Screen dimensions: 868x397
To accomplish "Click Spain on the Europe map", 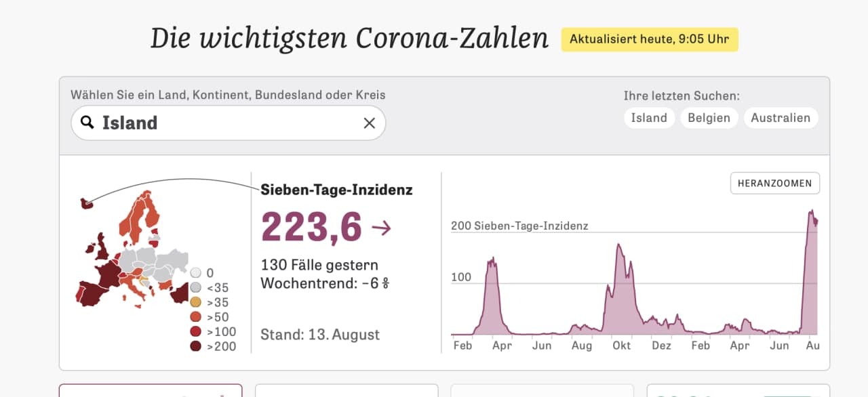I will coord(93,294).
